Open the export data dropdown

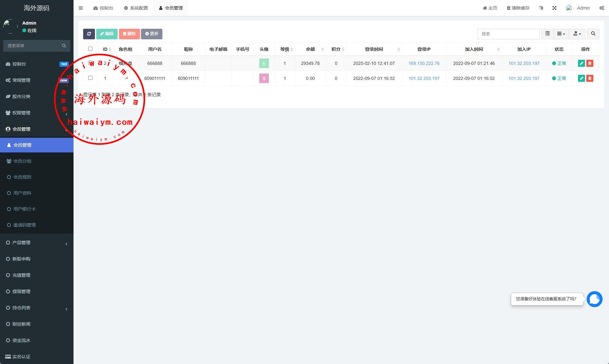(x=577, y=34)
